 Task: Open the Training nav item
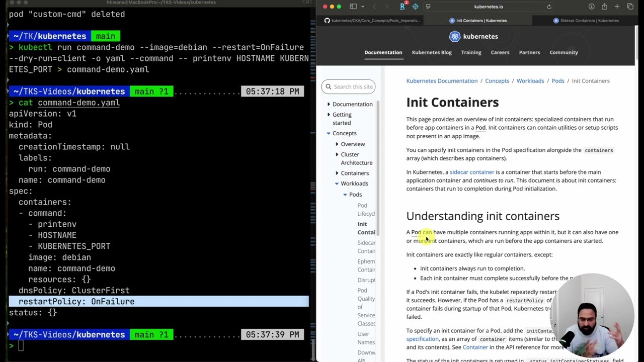pyautogui.click(x=471, y=52)
